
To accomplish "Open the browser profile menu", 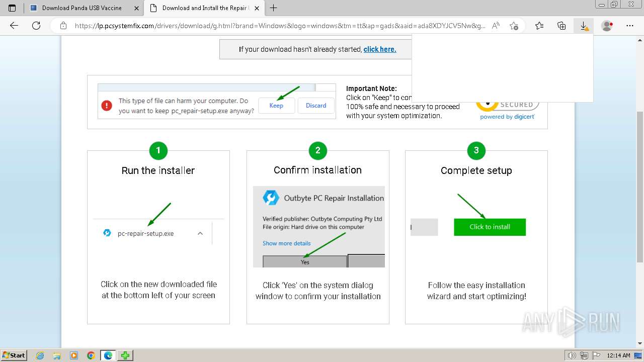I will coord(607,26).
